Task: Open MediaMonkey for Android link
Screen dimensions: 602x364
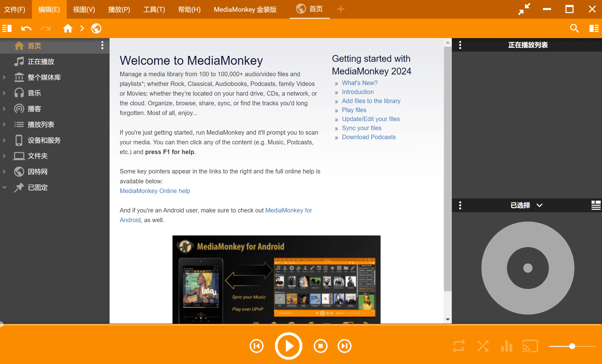Action: 289,210
